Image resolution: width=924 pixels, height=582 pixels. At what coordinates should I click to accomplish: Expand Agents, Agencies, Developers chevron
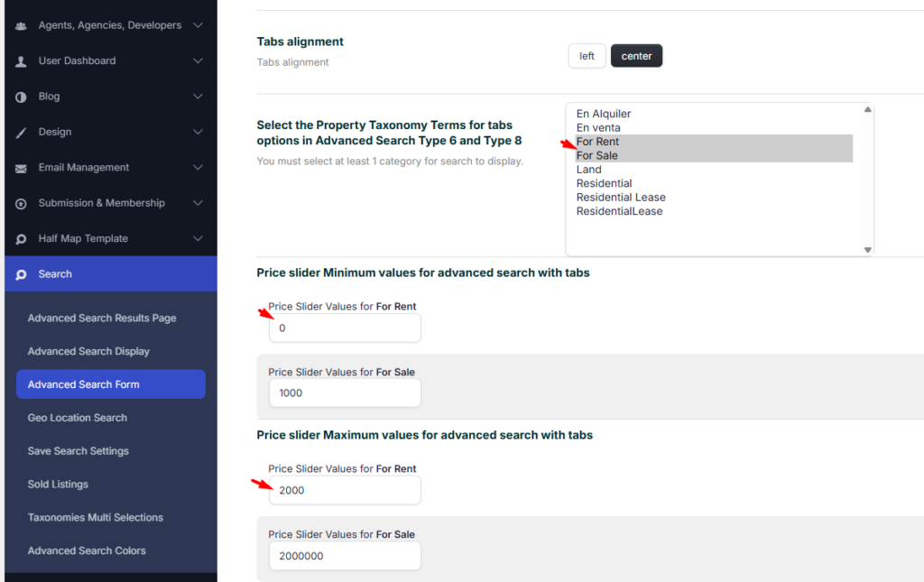[x=198, y=25]
